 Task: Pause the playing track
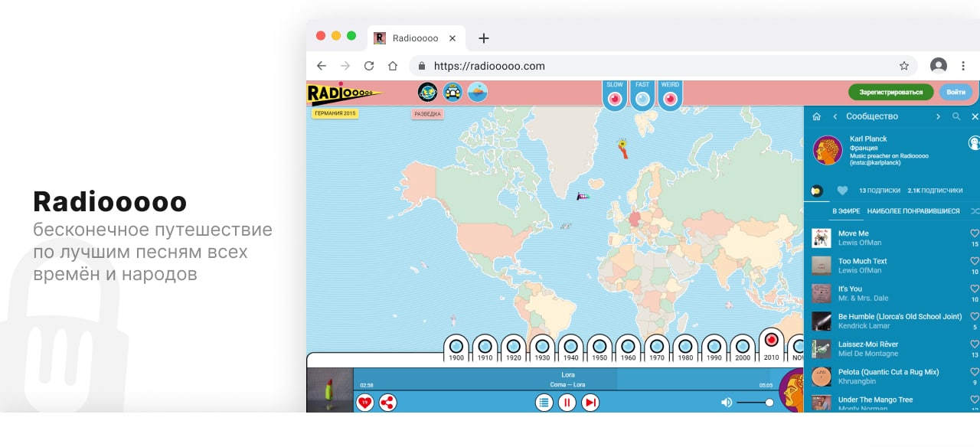(x=567, y=402)
